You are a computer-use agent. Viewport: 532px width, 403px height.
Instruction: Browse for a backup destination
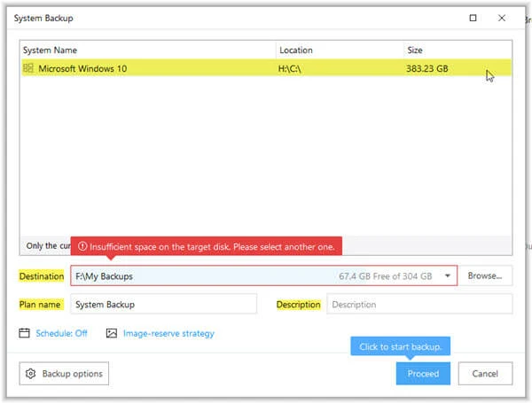[485, 275]
